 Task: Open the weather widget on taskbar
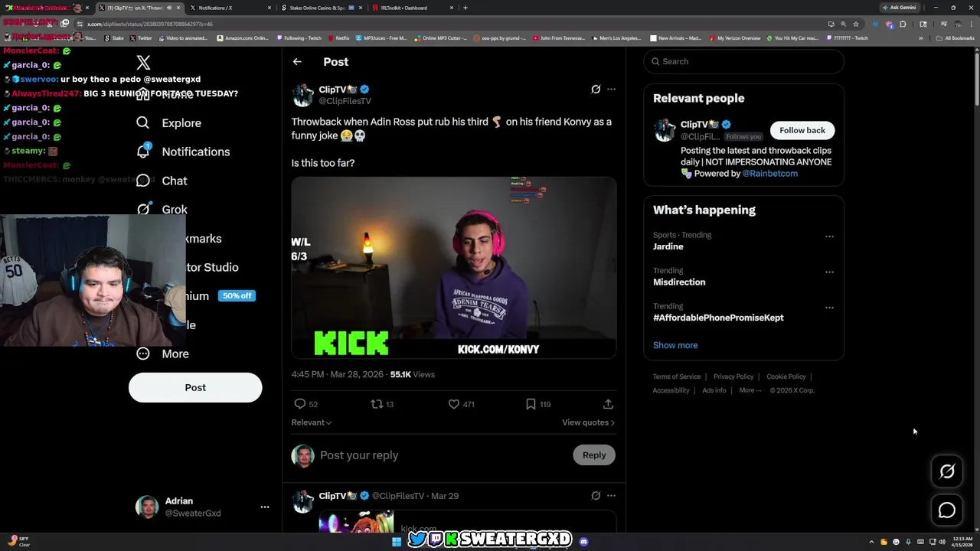[18, 542]
